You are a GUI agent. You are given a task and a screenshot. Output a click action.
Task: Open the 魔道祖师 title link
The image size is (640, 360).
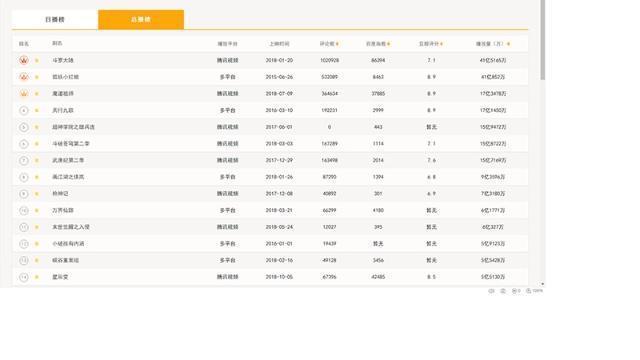click(x=63, y=94)
